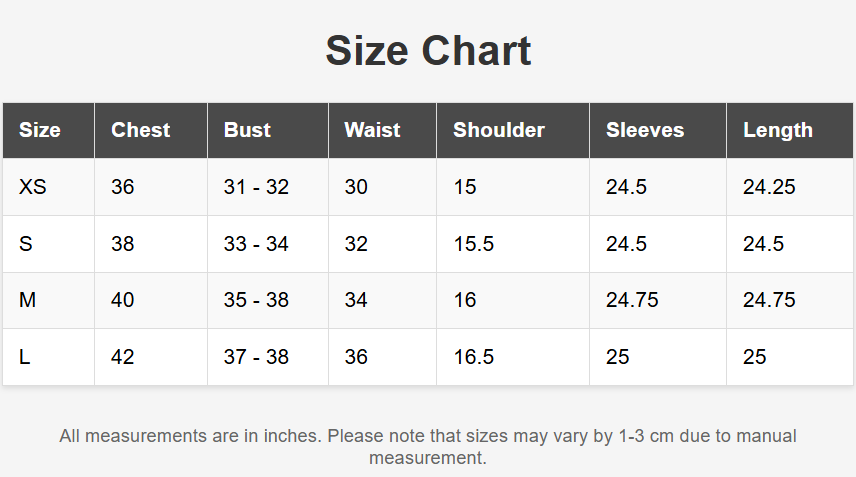Screen dimensions: 856x477
Task: Click the 16.5 shoulder measurement
Action: [x=473, y=357]
